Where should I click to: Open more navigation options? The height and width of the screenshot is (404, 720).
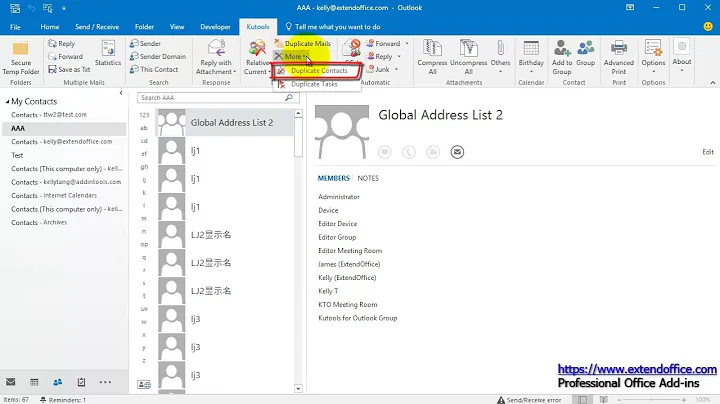(105, 382)
